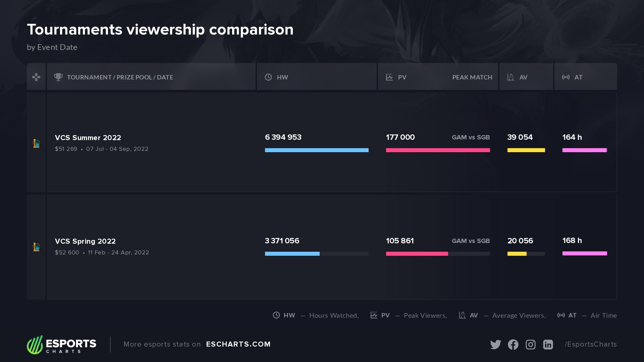Select the PV column header
Screen dimensions: 644x362
(402, 77)
